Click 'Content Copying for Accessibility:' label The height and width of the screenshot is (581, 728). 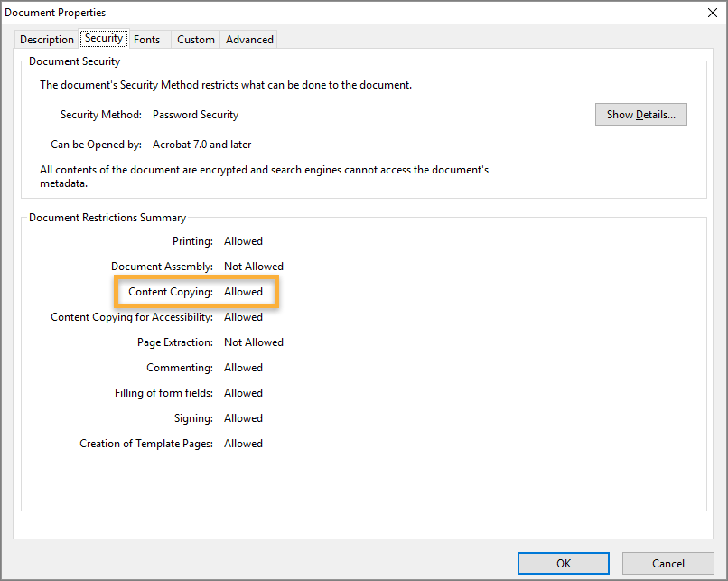point(132,317)
